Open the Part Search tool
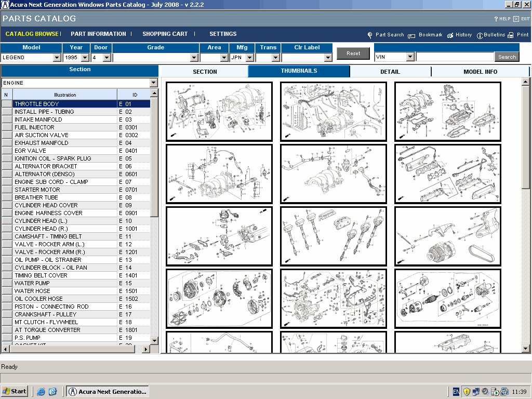The width and height of the screenshot is (532, 399). pyautogui.click(x=387, y=35)
